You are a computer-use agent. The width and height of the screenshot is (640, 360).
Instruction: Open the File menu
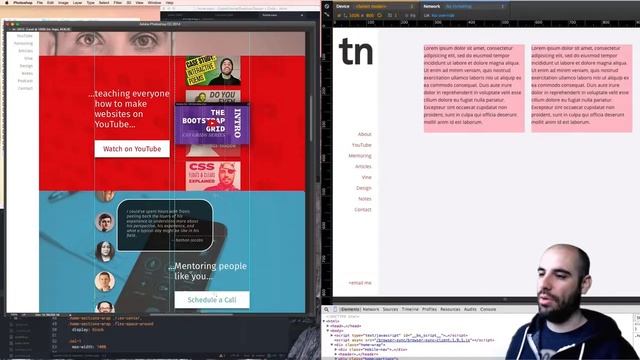click(x=40, y=2)
